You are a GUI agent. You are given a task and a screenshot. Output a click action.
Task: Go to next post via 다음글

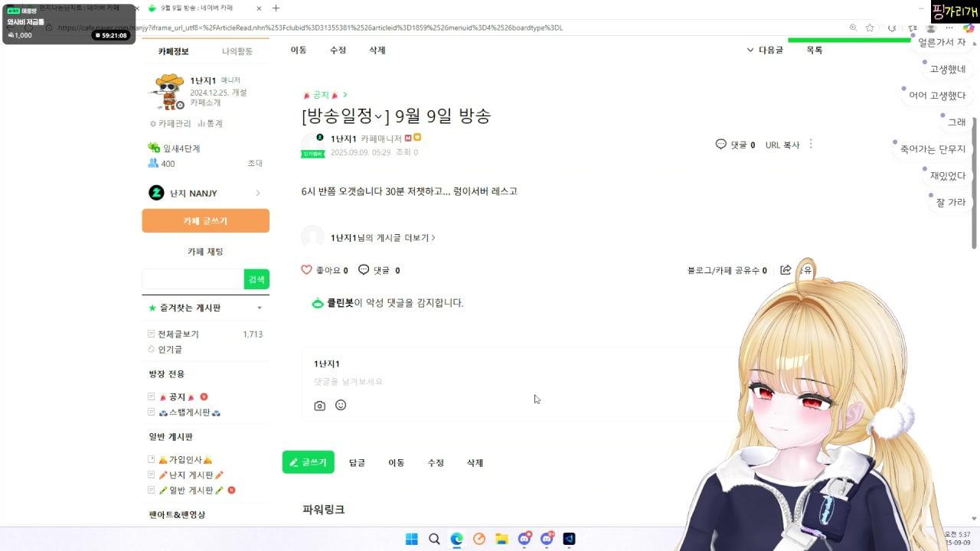tap(765, 50)
